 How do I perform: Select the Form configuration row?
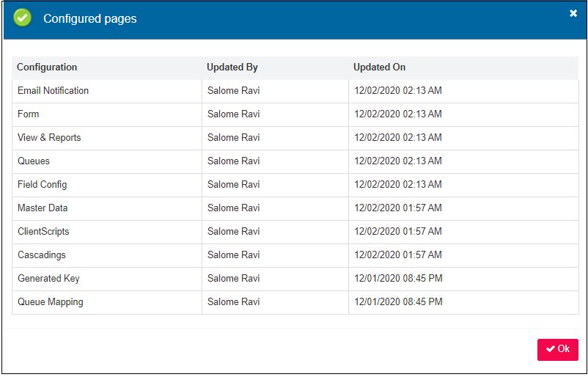coord(29,114)
